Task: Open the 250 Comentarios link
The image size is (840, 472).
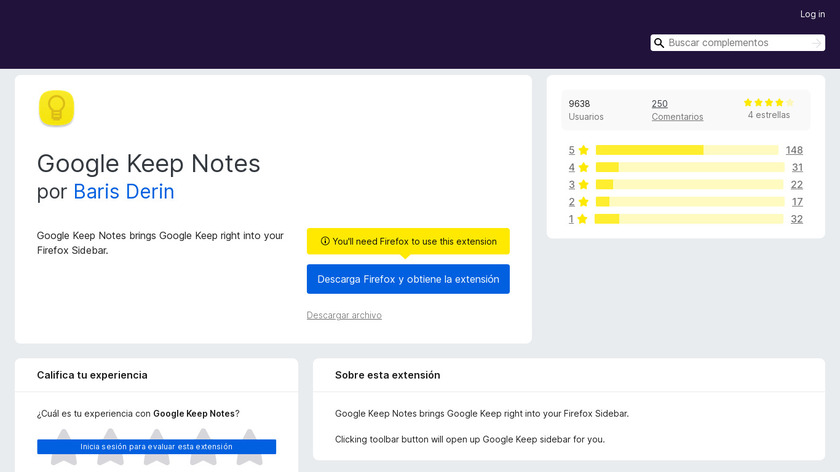Action: click(x=677, y=110)
